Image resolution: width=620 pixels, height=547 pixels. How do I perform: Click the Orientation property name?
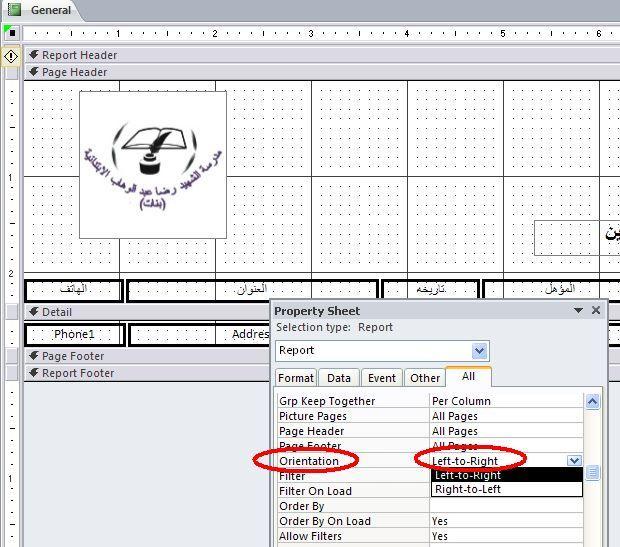pyautogui.click(x=309, y=461)
